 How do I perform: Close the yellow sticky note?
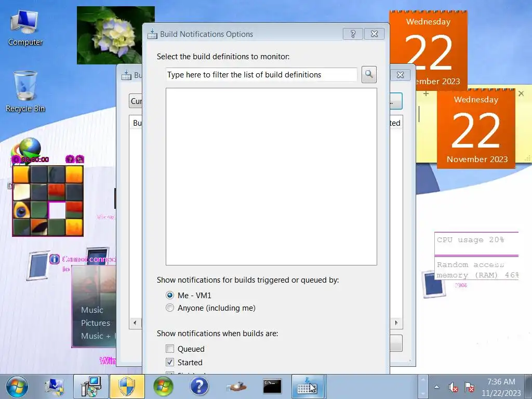(x=521, y=94)
